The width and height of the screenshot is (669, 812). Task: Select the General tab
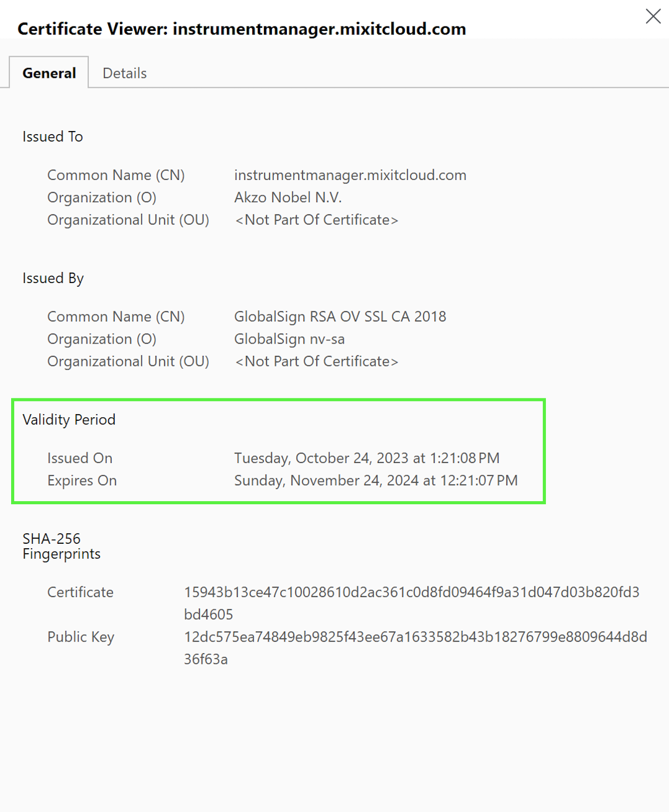point(49,73)
